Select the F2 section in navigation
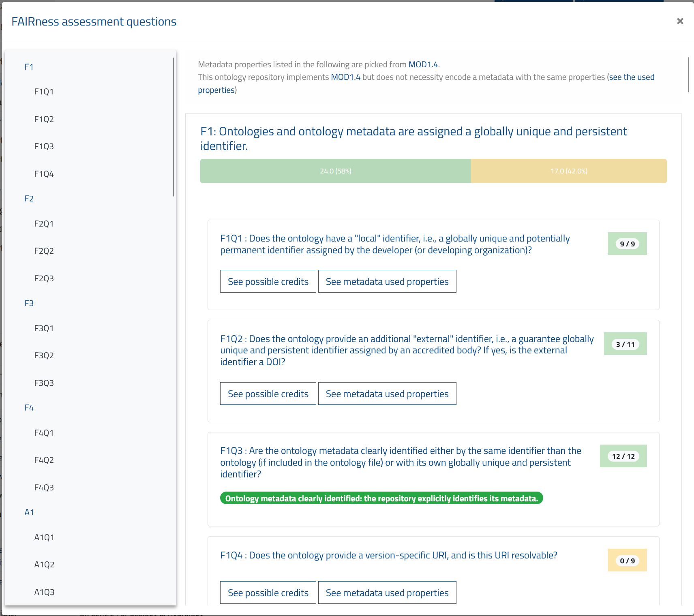Image resolution: width=694 pixels, height=616 pixels. tap(29, 199)
